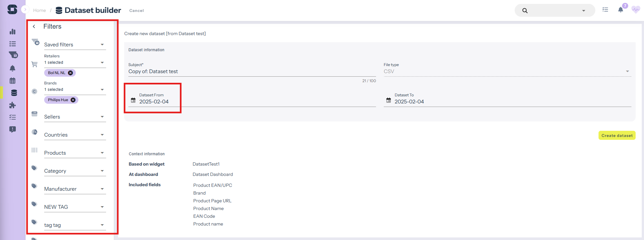Screen dimensions: 644x240
Task: Select the database datasets icon in sidebar
Action: coord(14,93)
